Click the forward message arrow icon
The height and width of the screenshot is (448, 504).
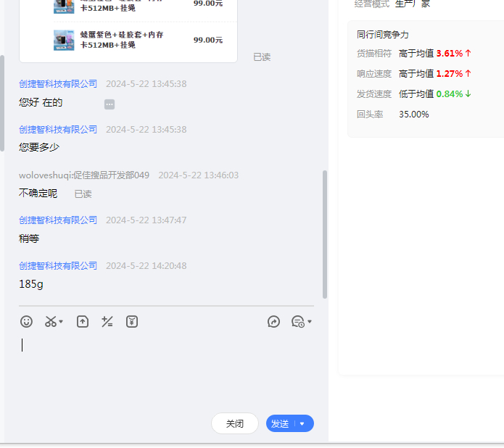tap(273, 321)
